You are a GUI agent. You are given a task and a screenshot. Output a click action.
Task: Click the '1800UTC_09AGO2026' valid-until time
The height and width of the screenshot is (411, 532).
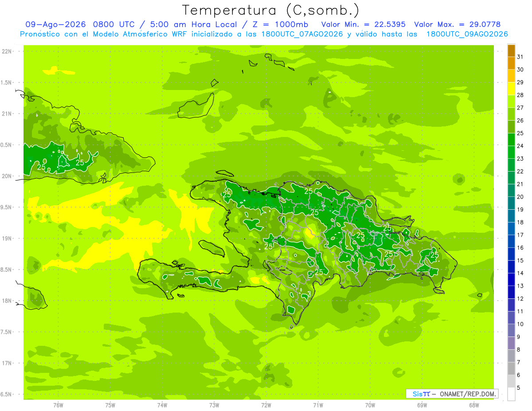[467, 34]
